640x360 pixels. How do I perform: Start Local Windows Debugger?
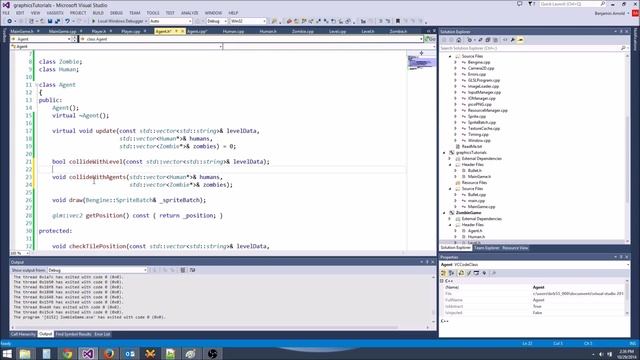(x=119, y=21)
